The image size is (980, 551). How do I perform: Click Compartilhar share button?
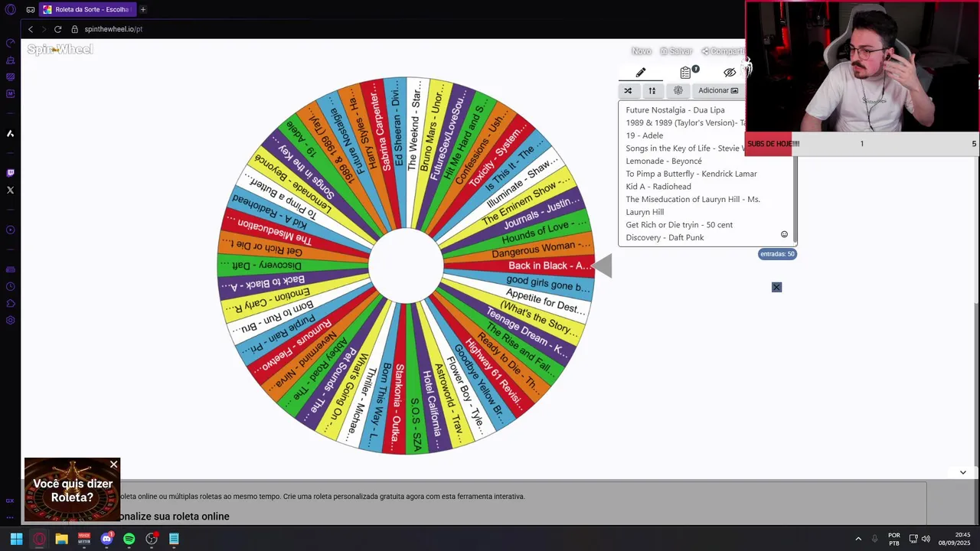(x=723, y=51)
